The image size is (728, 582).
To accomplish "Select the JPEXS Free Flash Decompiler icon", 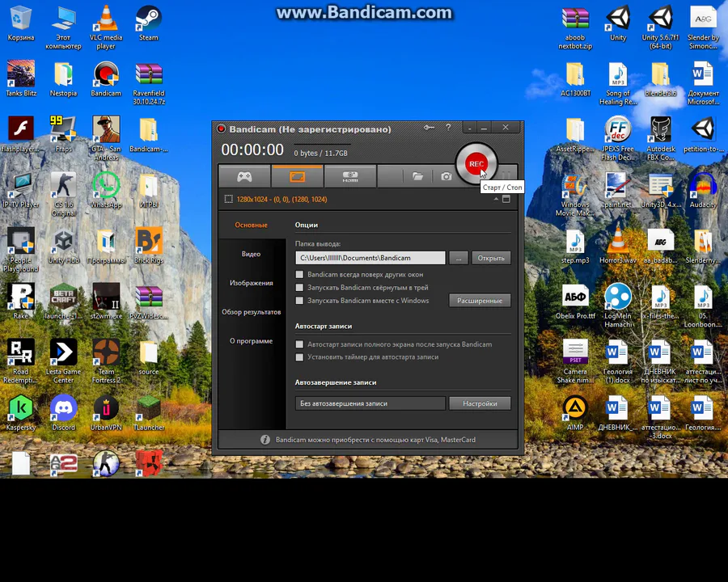I will tap(617, 137).
